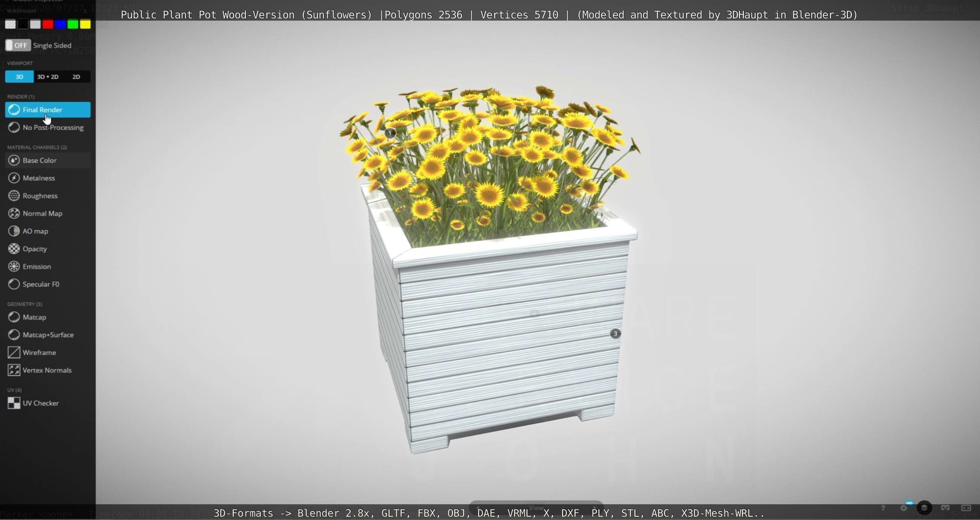Pick the yellow wireframe color swatch

click(85, 24)
